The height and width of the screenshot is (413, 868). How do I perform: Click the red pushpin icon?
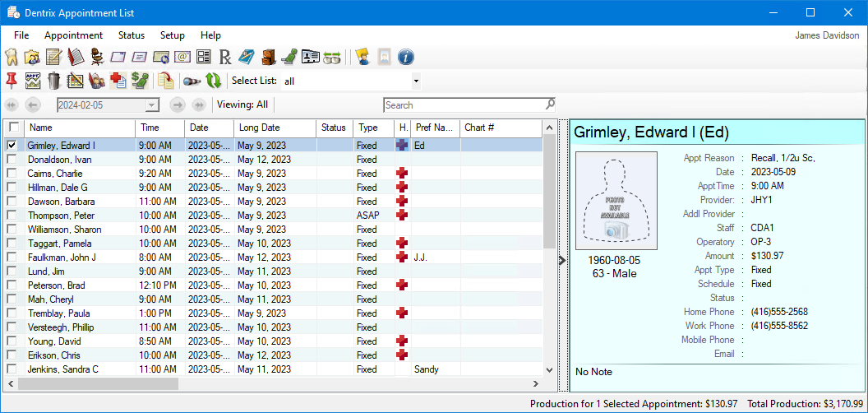click(12, 81)
